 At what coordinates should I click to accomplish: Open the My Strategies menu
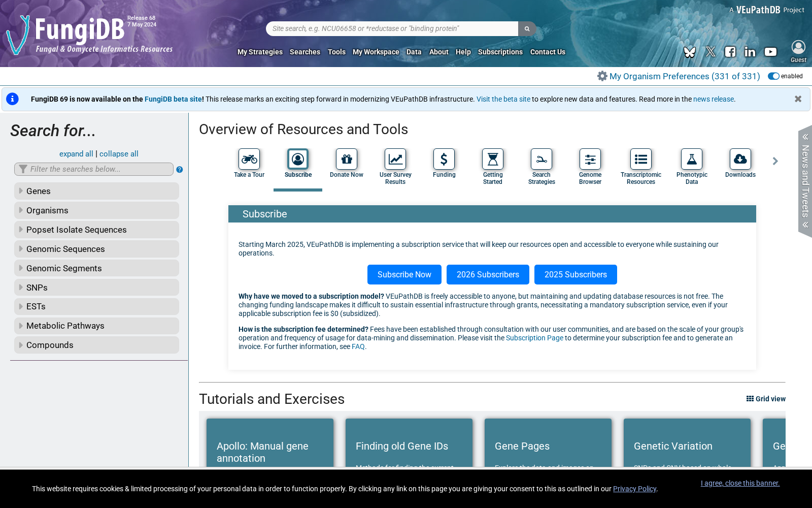(260, 52)
